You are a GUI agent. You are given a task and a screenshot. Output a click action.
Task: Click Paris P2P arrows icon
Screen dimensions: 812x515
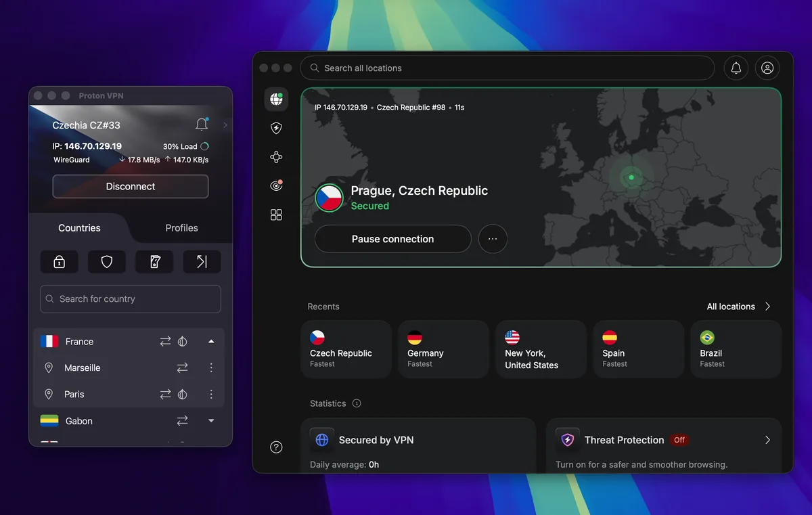(x=165, y=395)
